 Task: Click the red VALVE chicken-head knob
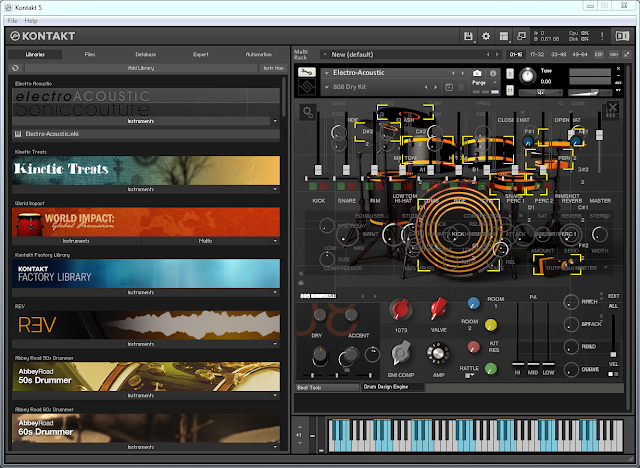(x=439, y=309)
